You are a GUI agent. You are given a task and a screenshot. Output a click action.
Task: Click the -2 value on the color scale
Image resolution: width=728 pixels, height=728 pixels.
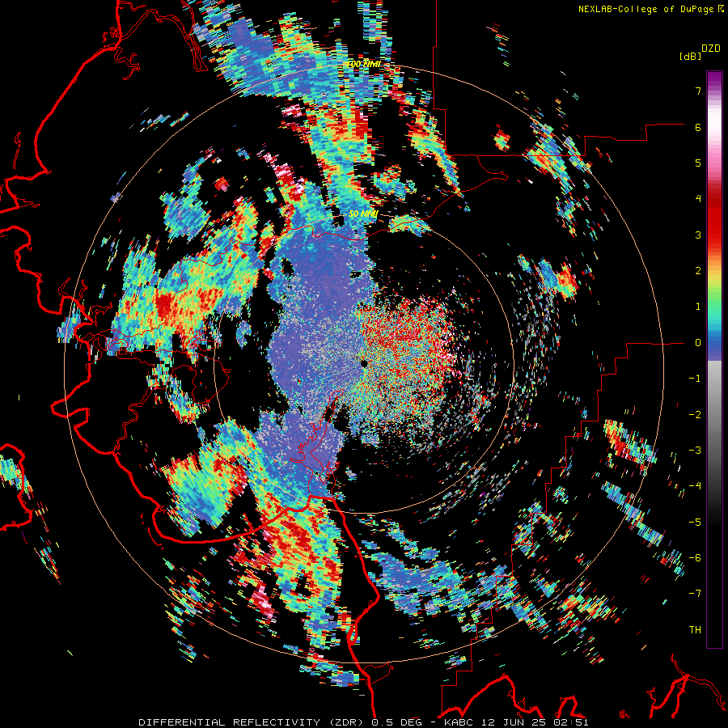(695, 415)
